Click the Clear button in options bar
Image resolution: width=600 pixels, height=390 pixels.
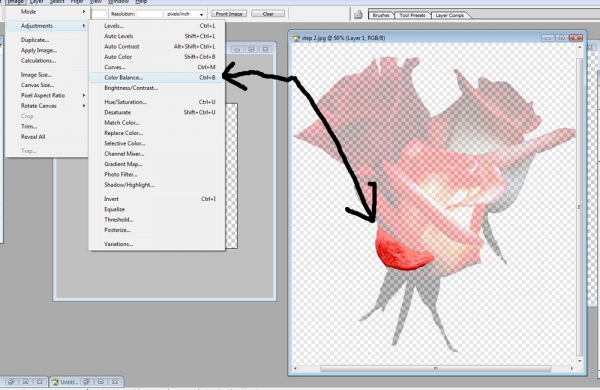coord(268,14)
